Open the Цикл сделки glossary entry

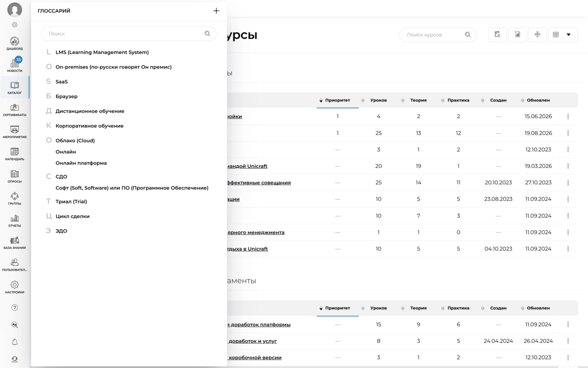point(72,216)
